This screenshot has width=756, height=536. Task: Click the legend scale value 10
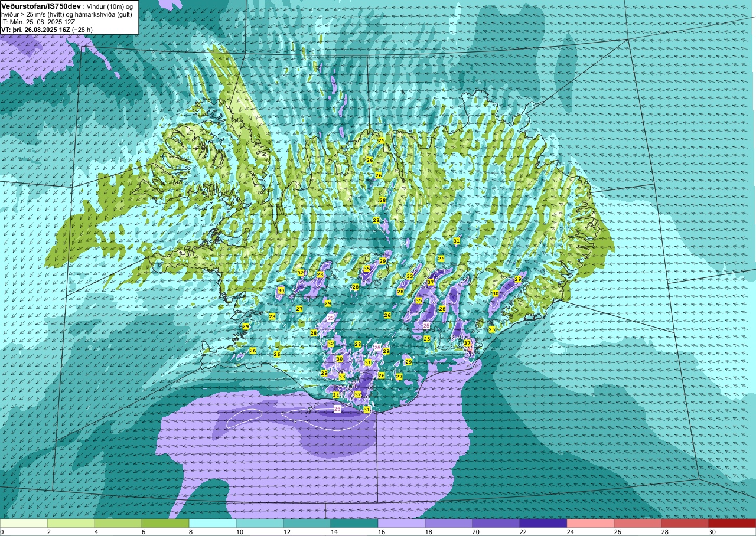tap(239, 532)
